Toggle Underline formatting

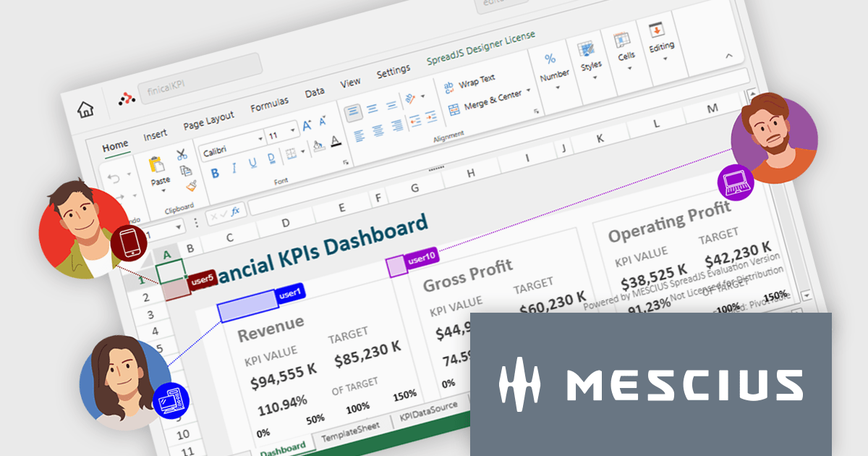click(x=252, y=164)
